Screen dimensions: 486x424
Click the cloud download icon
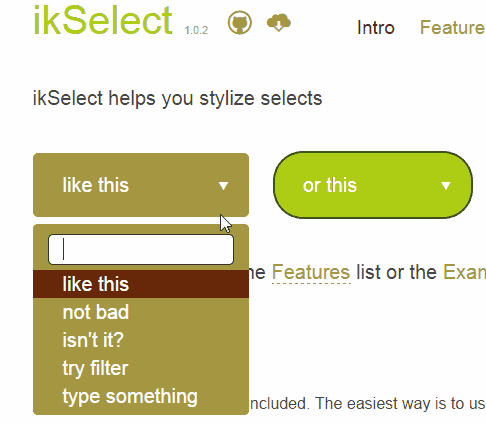(x=279, y=23)
